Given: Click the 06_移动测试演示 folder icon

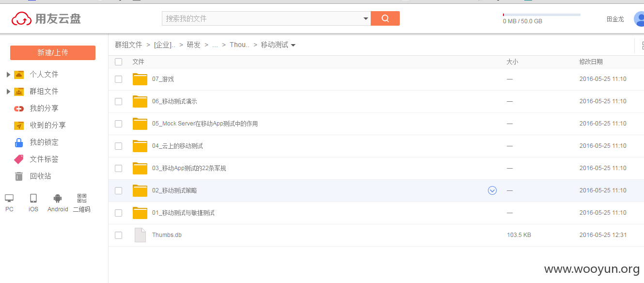Looking at the screenshot, I should [x=140, y=101].
